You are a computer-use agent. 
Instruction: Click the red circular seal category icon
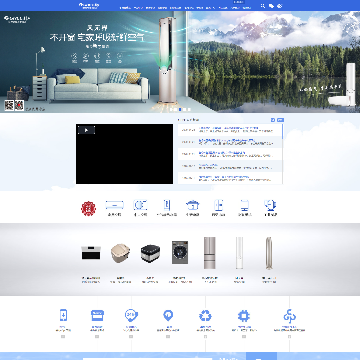[x=88, y=208]
